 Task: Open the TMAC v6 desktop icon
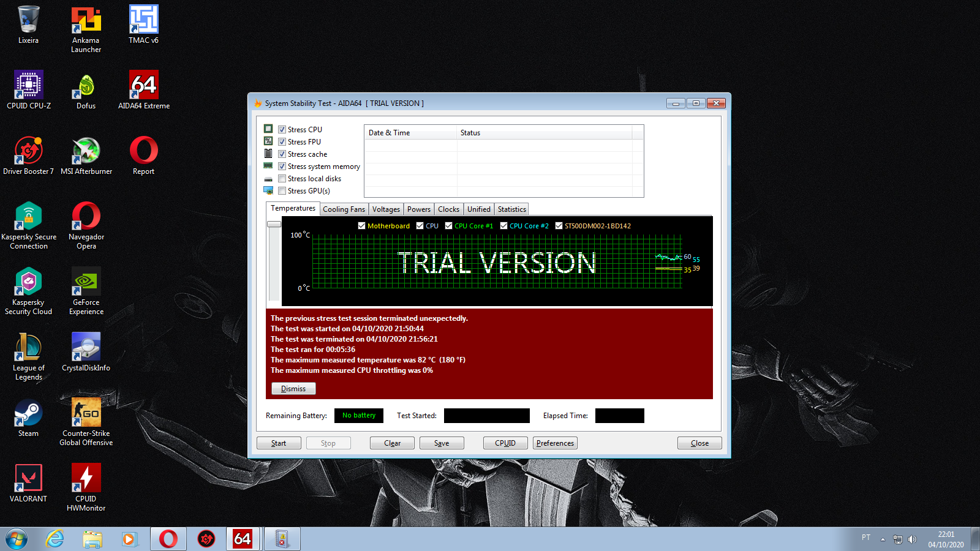(143, 25)
